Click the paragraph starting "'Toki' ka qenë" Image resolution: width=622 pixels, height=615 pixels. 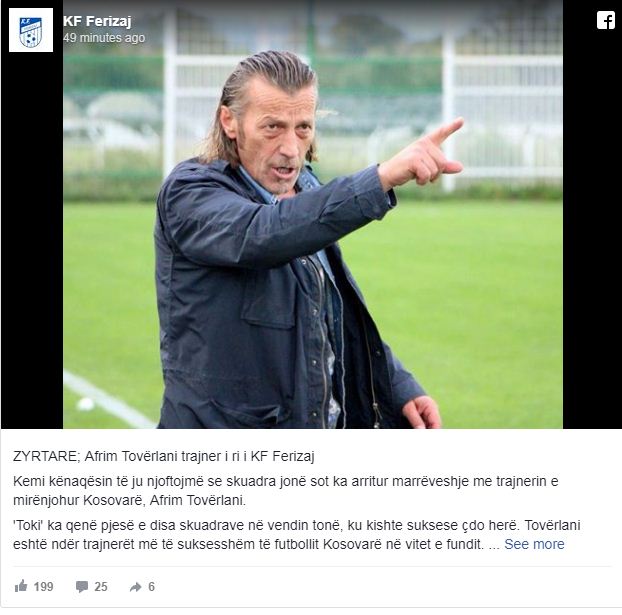pyautogui.click(x=297, y=534)
